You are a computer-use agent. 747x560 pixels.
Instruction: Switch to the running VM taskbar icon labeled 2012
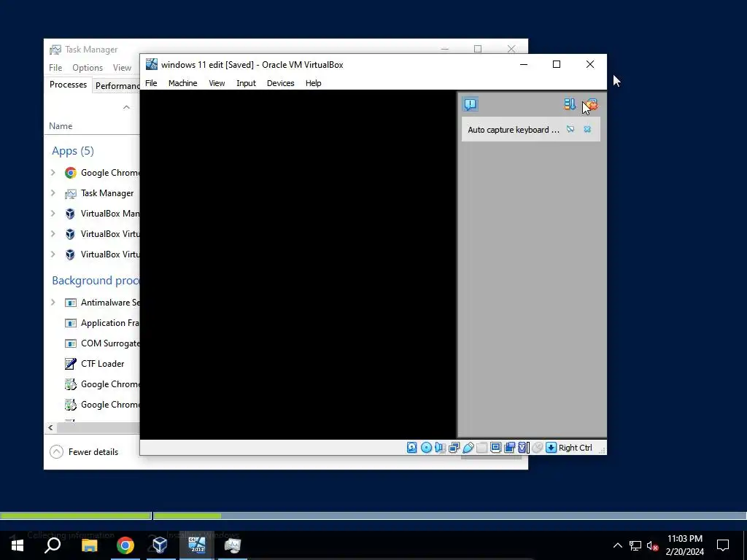[197, 545]
